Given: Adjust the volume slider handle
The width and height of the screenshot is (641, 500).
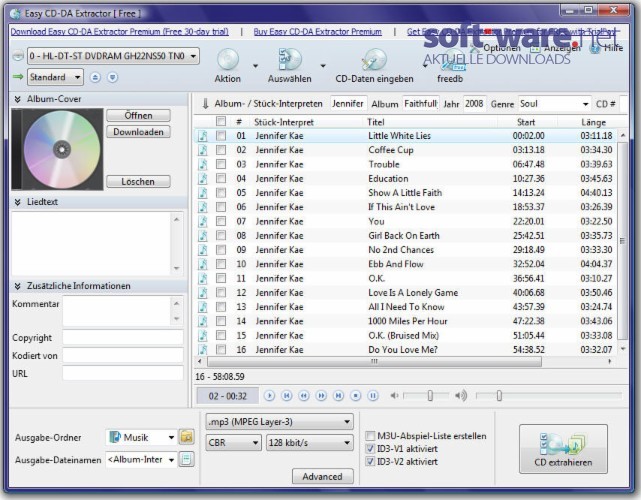Looking at the screenshot, I should click(430, 395).
